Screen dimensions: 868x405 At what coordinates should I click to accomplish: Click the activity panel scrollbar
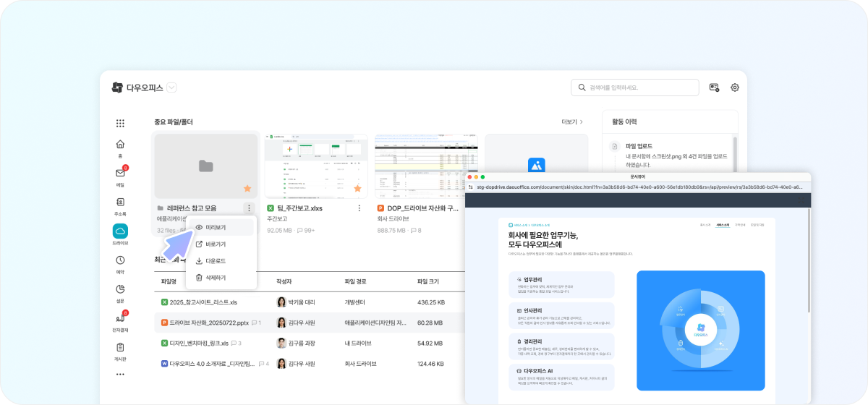[735, 153]
